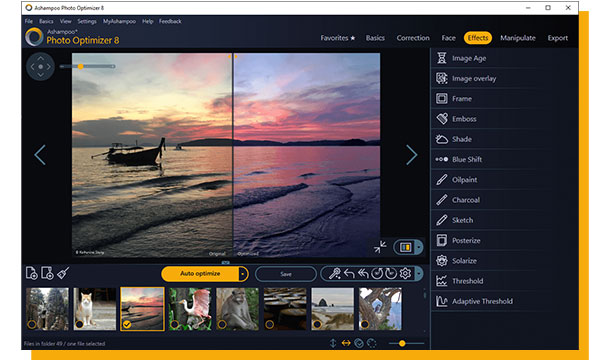Undo the last change with single arrow
This screenshot has width=600, height=360.
click(349, 274)
